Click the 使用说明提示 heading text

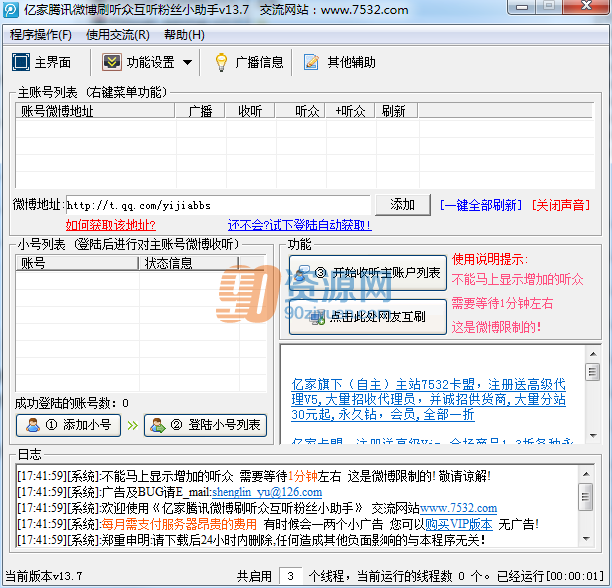(490, 259)
